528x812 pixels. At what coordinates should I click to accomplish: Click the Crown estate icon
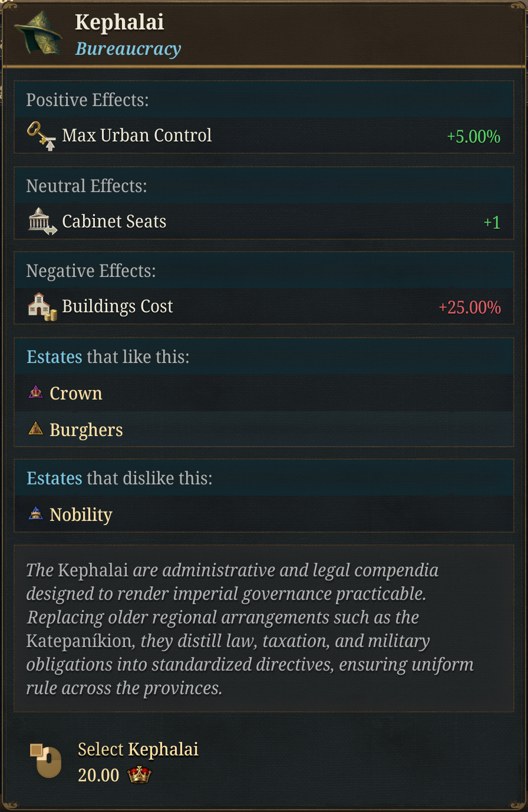click(36, 392)
